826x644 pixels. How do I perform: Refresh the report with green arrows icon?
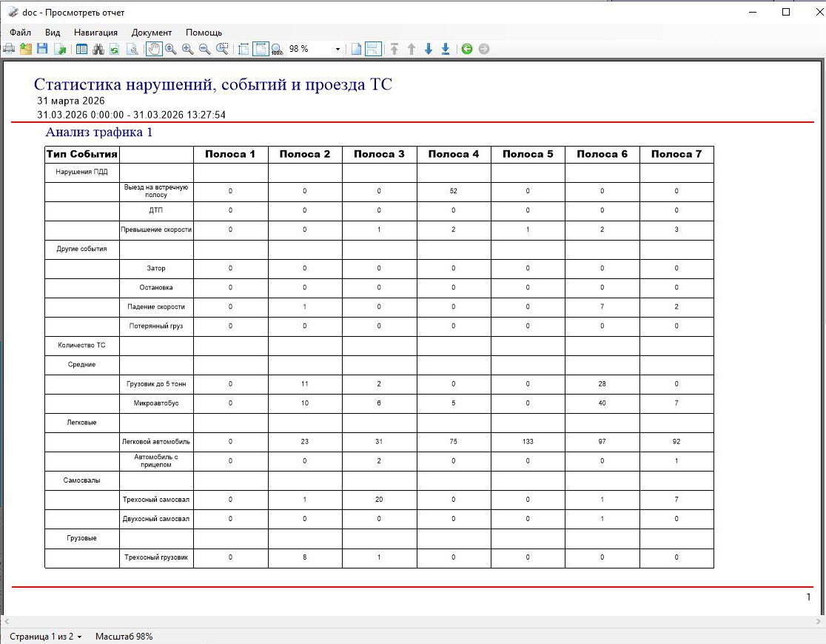[x=114, y=49]
